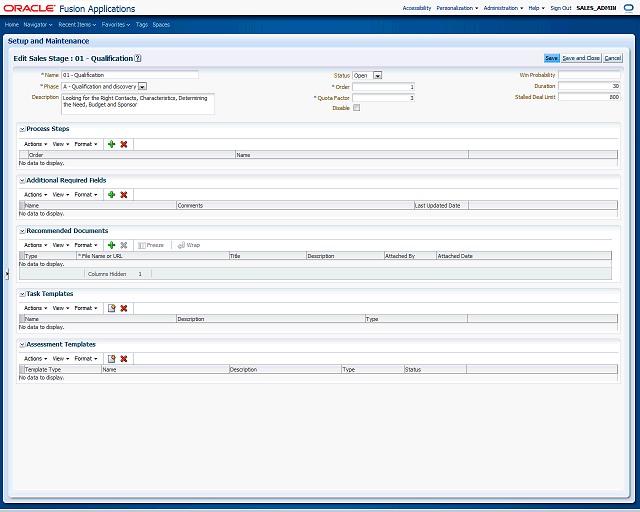Create a new Task Template entry
Image resolution: width=640 pixels, height=512 pixels.
111,308
